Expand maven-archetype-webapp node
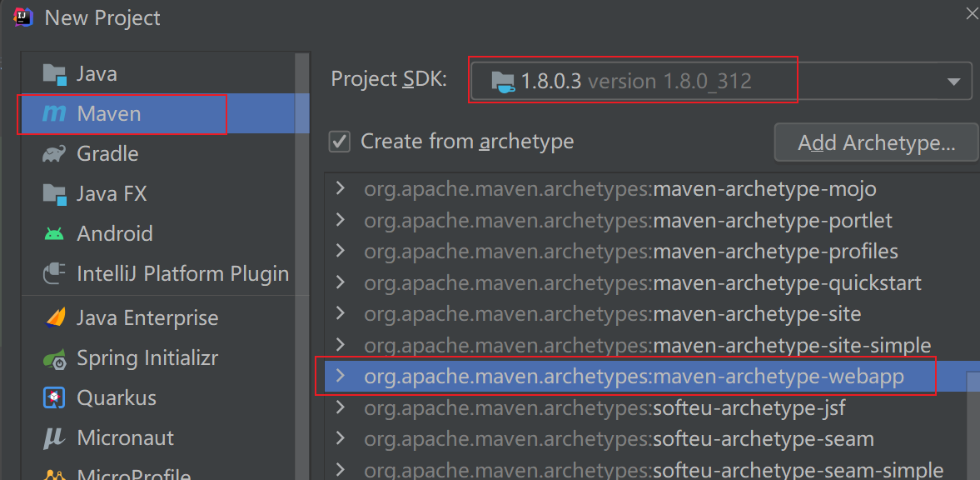The width and height of the screenshot is (980, 480). tap(340, 376)
